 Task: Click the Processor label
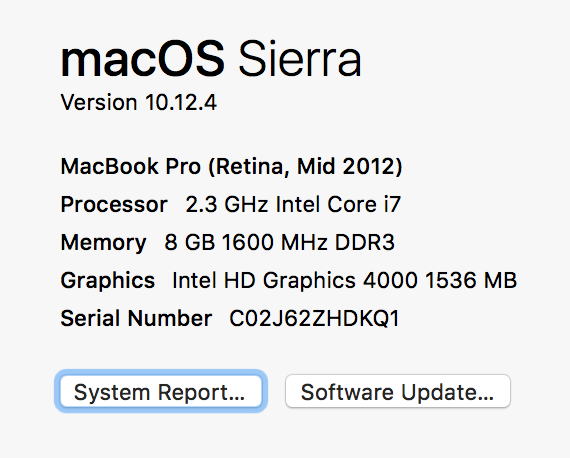[114, 205]
